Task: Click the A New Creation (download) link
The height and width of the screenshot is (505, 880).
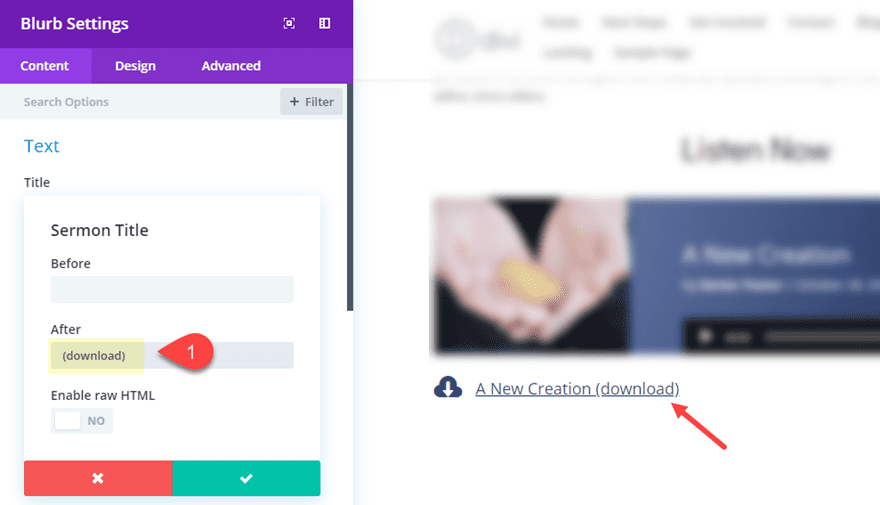Action: coord(577,389)
